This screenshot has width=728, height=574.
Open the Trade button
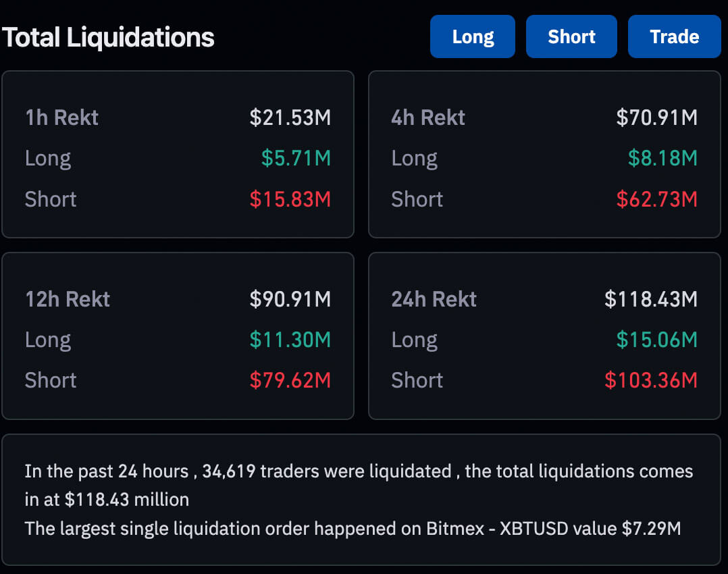point(674,36)
